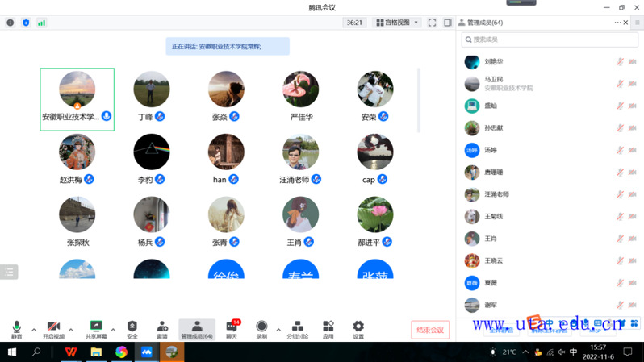This screenshot has height=362, width=644.
Task: Open Breakout Rooms (分组讨论) icon
Action: [298, 328]
